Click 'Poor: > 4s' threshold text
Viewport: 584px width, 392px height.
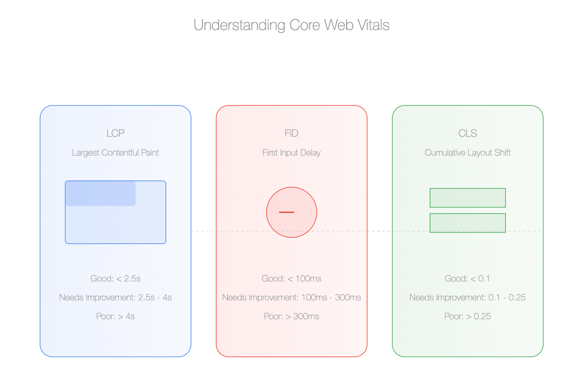pyautogui.click(x=115, y=316)
